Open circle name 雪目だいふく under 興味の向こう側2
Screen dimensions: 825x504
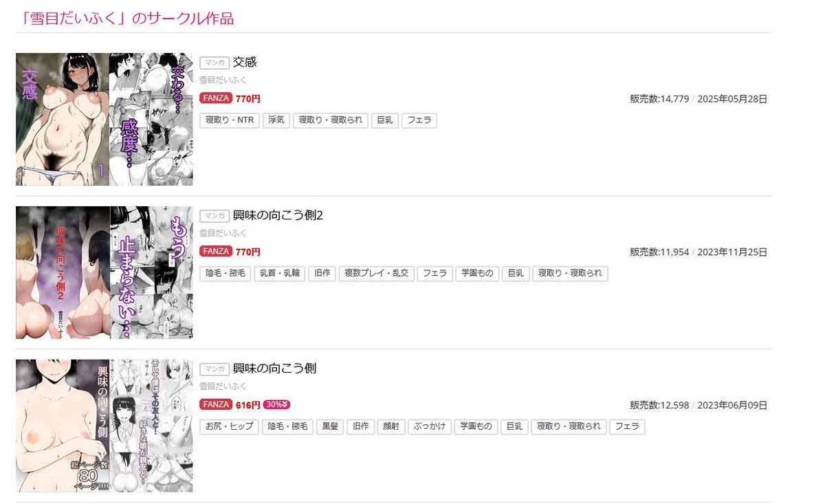pyautogui.click(x=223, y=233)
